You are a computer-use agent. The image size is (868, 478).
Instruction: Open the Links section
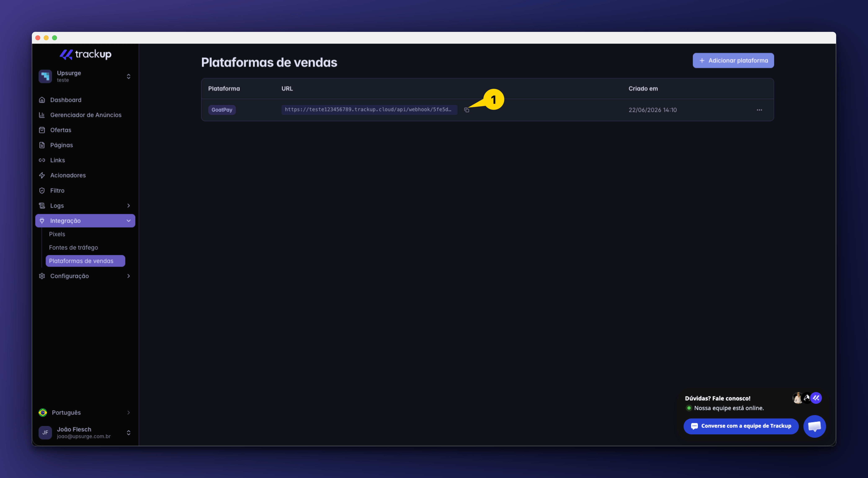(x=85, y=160)
